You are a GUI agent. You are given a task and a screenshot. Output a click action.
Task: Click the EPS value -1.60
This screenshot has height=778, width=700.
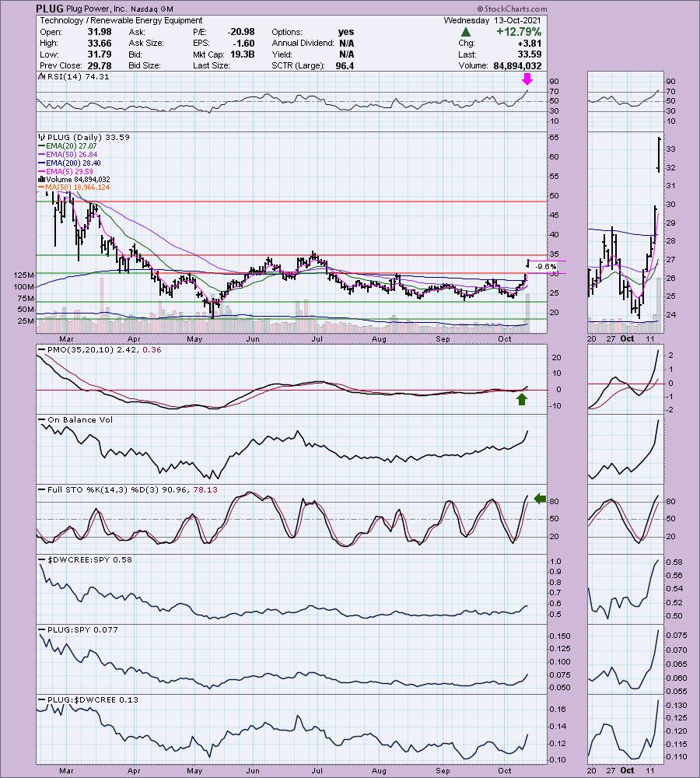(243, 43)
